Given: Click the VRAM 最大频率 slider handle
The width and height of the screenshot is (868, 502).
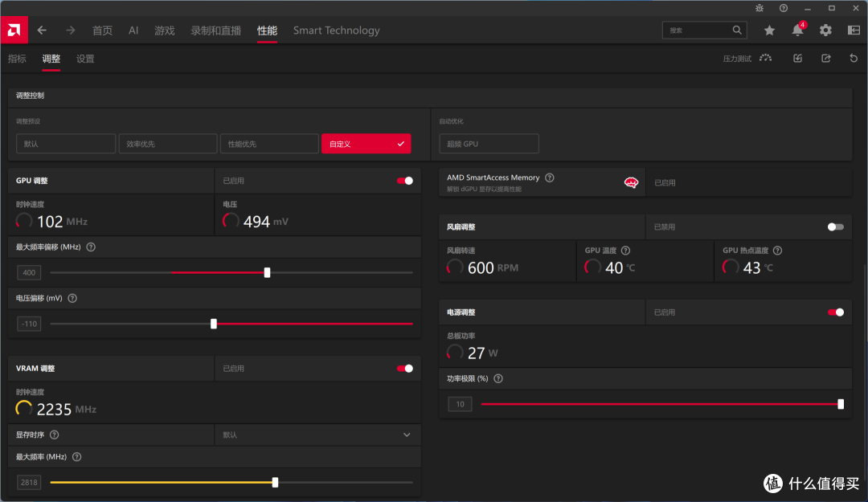Looking at the screenshot, I should [x=275, y=482].
